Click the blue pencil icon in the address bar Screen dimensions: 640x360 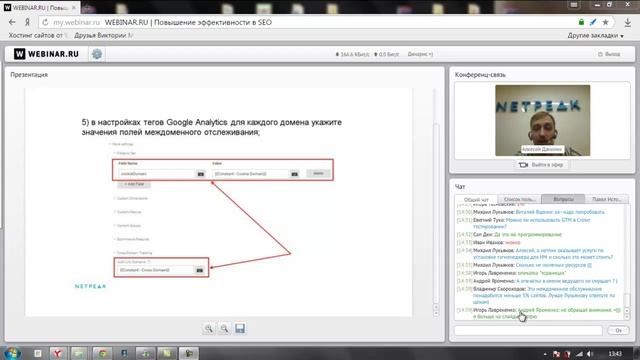[x=593, y=22]
